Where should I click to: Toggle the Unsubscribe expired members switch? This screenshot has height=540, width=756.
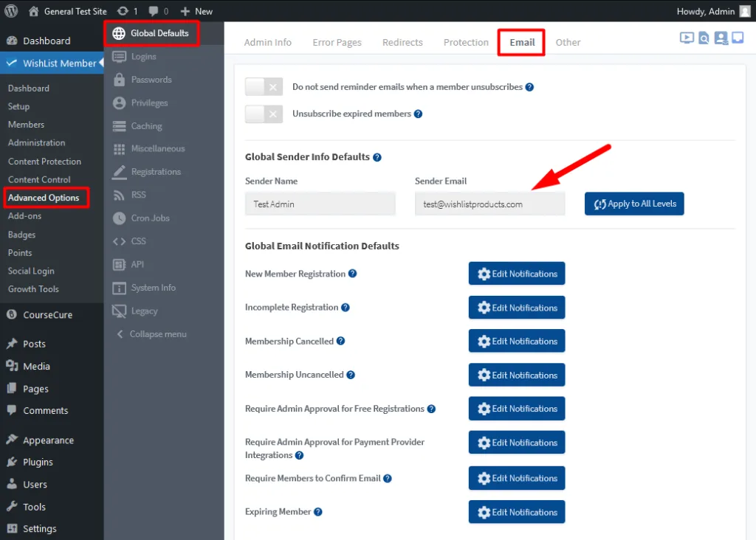point(264,114)
